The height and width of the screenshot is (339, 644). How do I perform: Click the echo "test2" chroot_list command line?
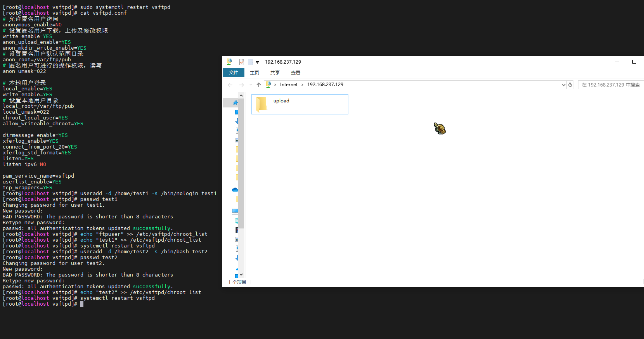102,292
